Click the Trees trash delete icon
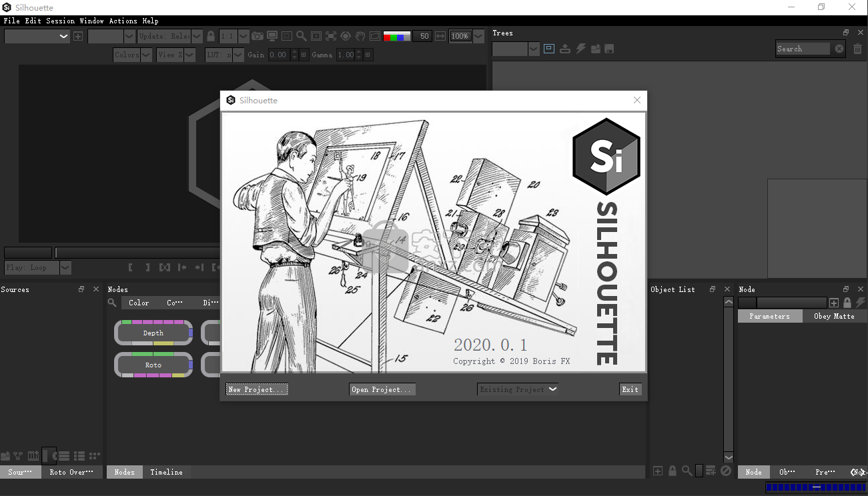Screen dimensions: 868x496 pos(858,49)
